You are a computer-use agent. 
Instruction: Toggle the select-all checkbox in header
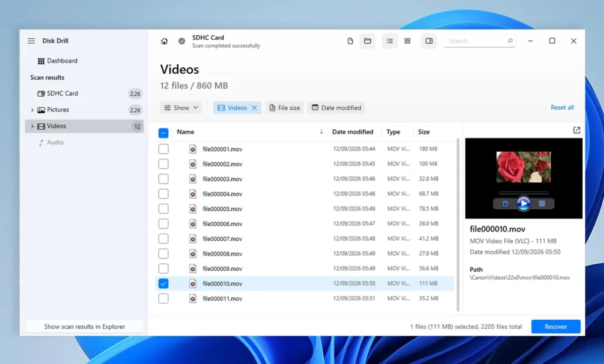click(x=163, y=133)
